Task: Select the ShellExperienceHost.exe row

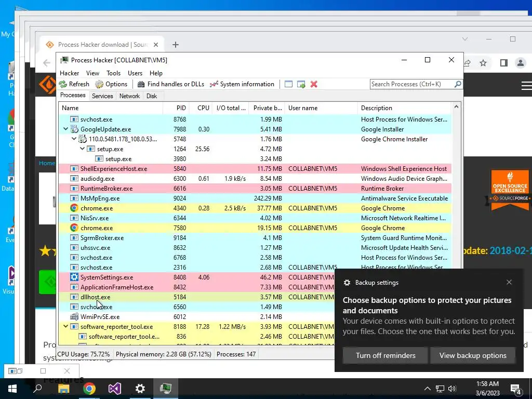Action: 255,169
